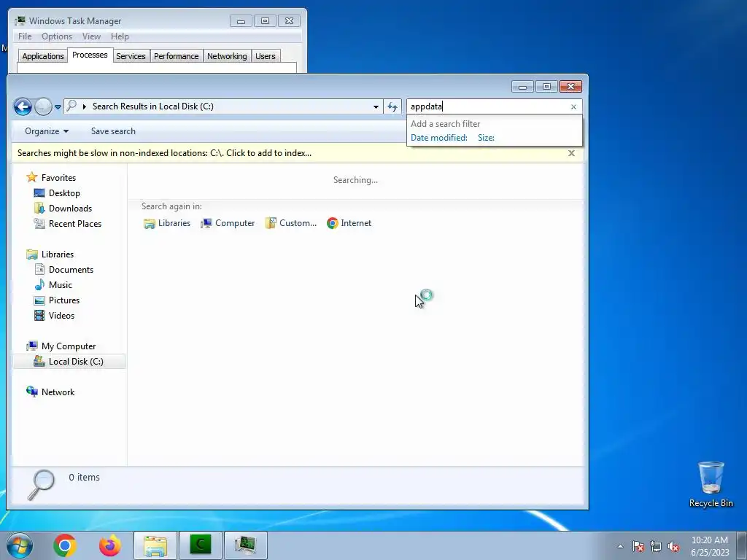
Task: Open Task Manager View menu
Action: (x=91, y=36)
